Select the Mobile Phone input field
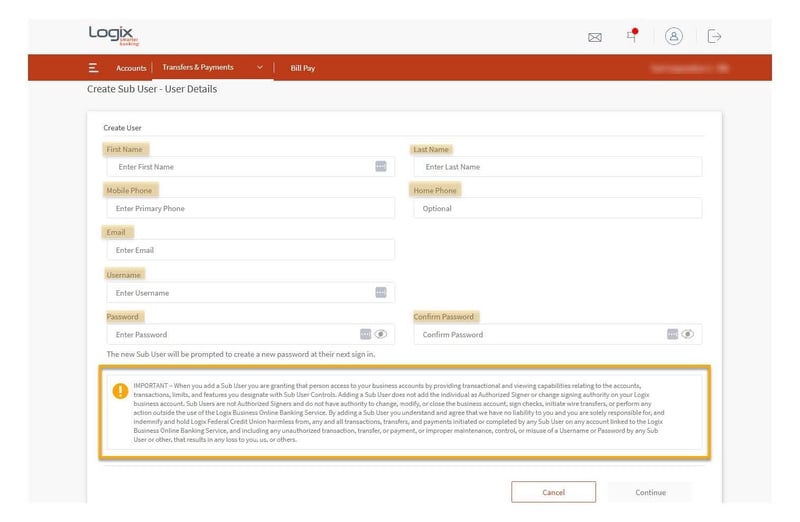The width and height of the screenshot is (800, 522). point(250,208)
